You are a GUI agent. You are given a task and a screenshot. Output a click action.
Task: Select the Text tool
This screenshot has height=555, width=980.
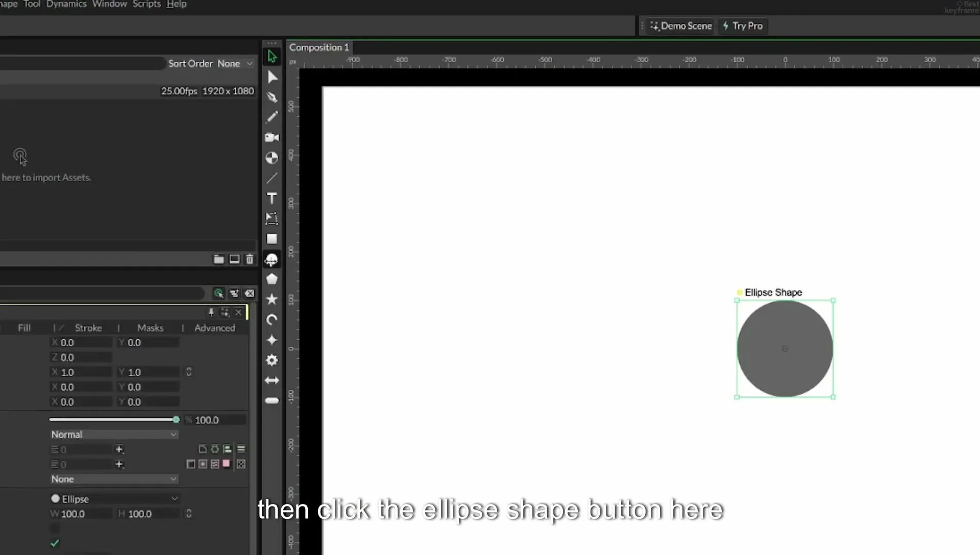point(272,198)
